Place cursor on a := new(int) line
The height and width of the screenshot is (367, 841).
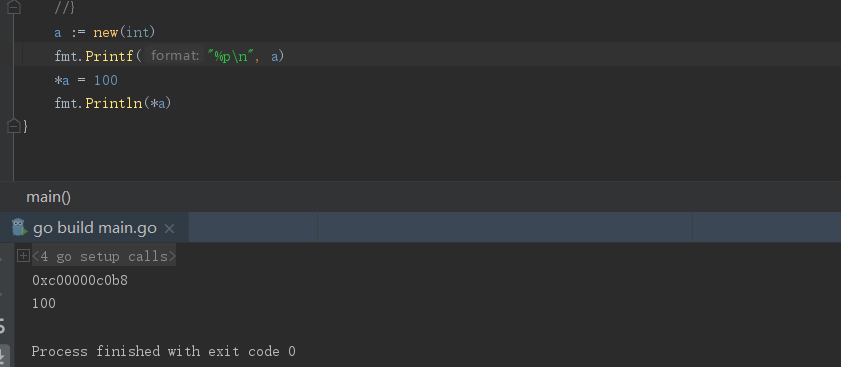pos(105,32)
